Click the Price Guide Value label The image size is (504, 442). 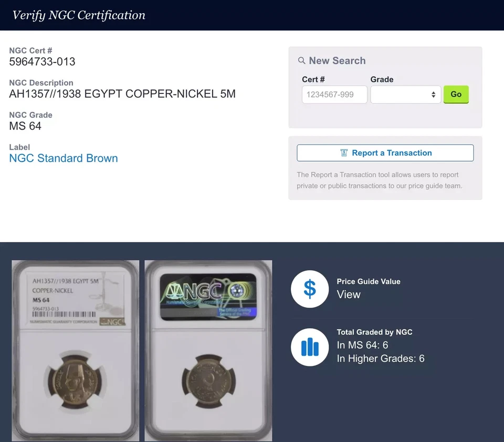click(x=369, y=281)
